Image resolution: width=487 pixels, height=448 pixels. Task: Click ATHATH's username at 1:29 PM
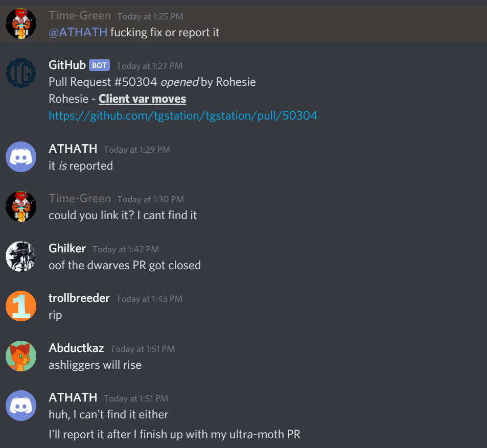point(73,149)
